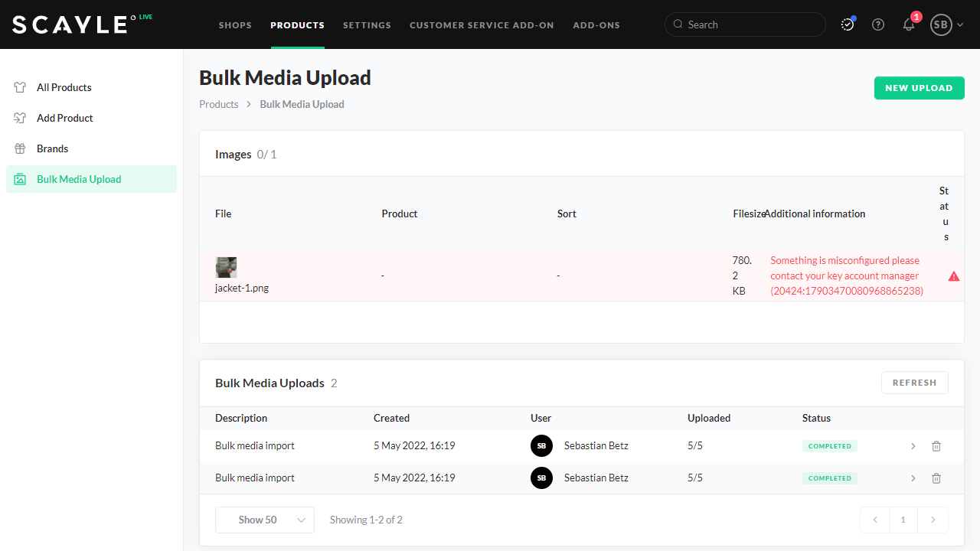This screenshot has height=551, width=980.
Task: Open the help question mark icon
Action: click(878, 24)
